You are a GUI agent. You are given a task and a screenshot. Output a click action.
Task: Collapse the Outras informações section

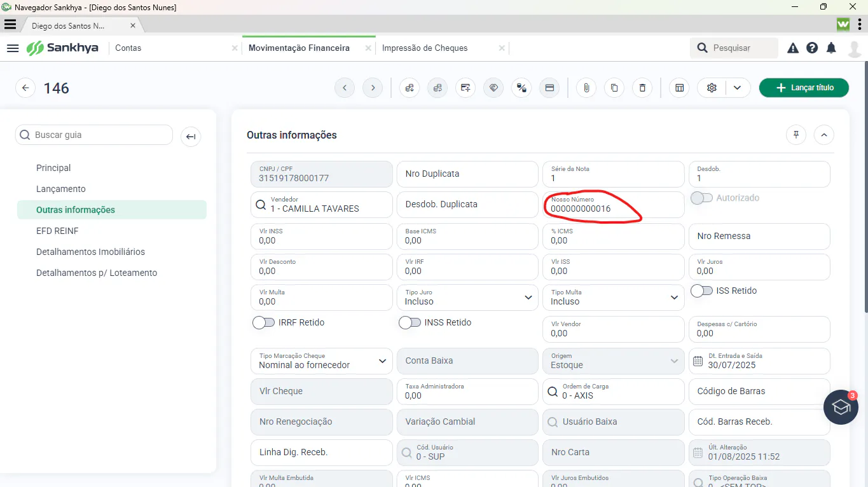tap(824, 135)
